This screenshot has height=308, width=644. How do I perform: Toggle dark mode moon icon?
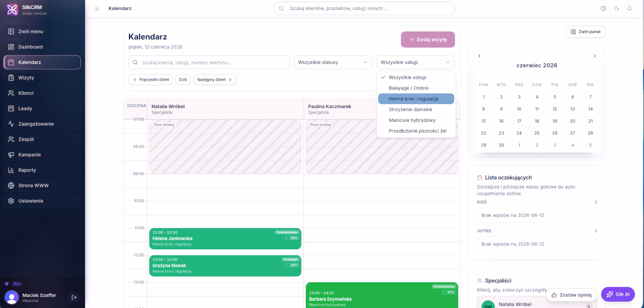[617, 8]
